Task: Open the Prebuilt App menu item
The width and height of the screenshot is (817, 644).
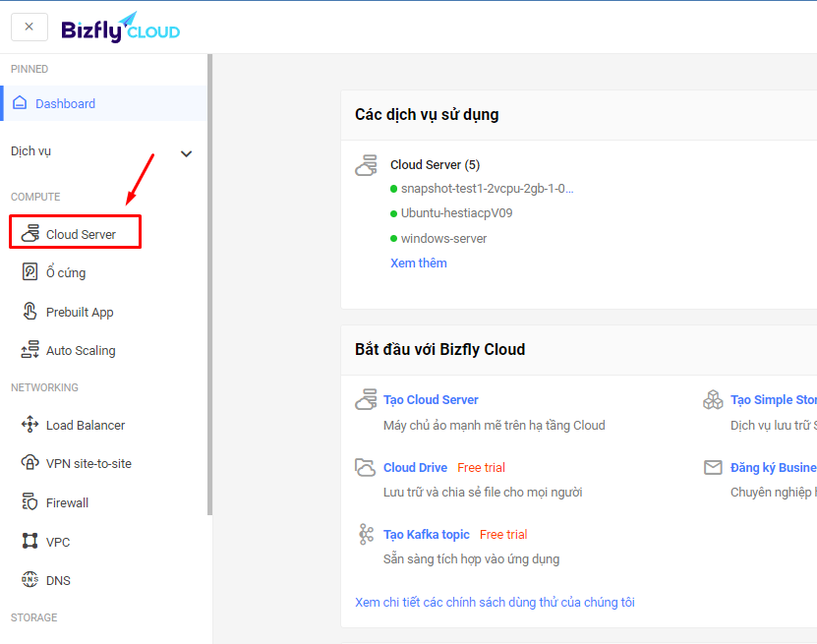Action: coord(80,312)
